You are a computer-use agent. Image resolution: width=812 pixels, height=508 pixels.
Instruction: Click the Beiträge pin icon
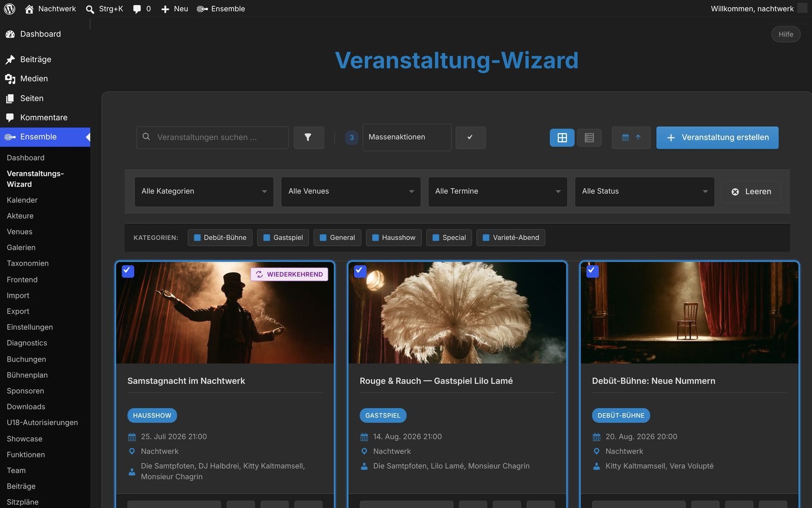10,59
